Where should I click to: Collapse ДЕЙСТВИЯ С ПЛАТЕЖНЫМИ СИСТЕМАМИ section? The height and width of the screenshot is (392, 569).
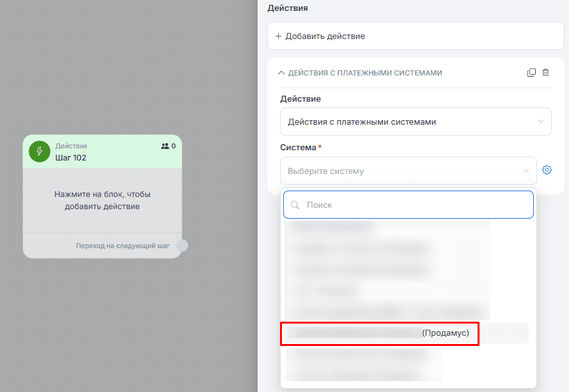tap(281, 73)
